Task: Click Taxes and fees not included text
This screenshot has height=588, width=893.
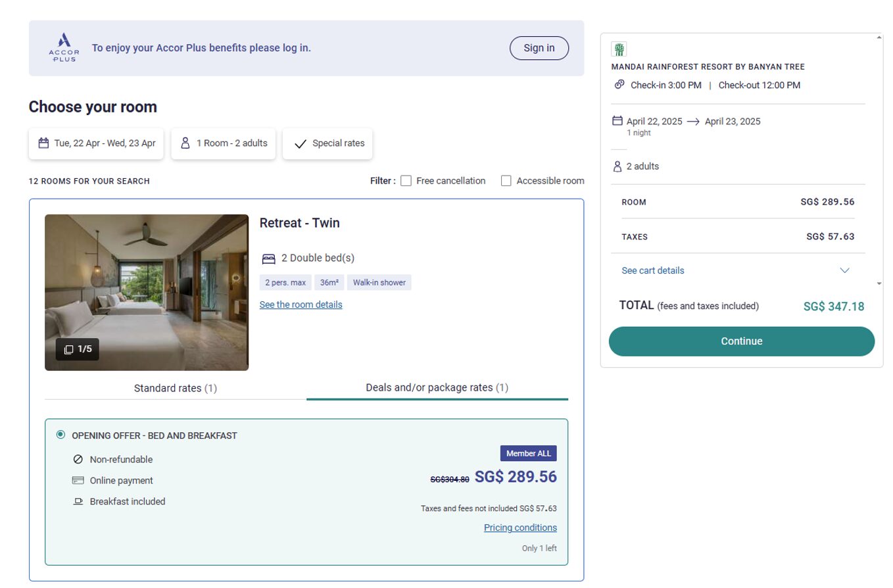Action: 489,508
